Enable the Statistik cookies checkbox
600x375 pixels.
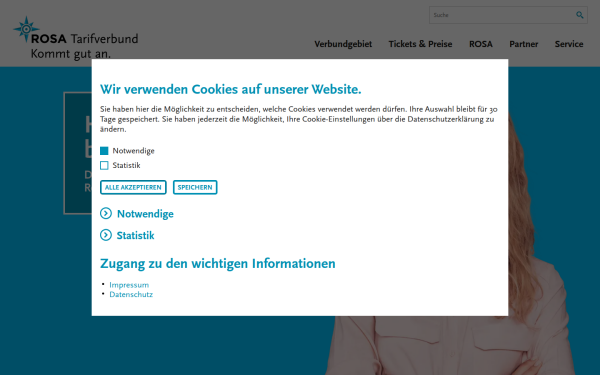104,165
